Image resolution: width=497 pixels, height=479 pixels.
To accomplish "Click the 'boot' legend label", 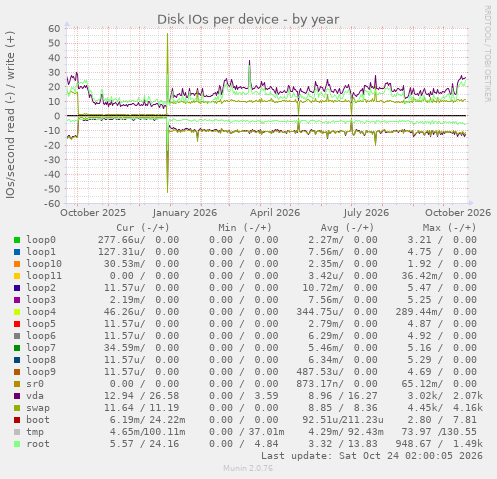I will [38, 420].
